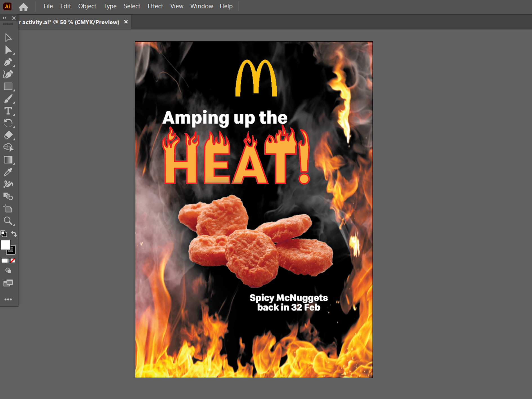Activate the Type tool

point(8,111)
